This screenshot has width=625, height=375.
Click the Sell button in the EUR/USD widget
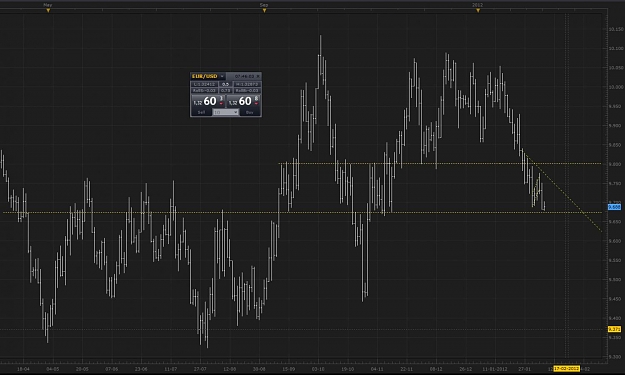click(x=201, y=112)
